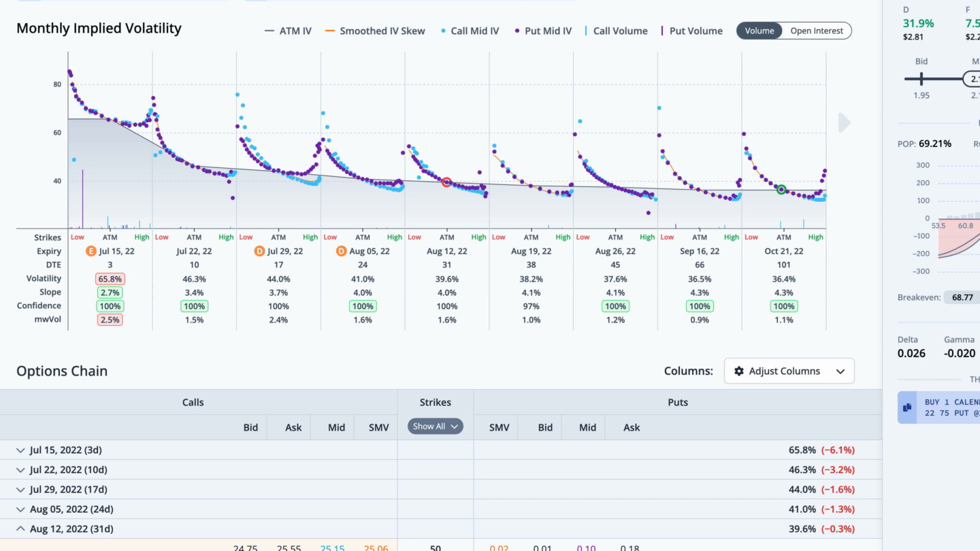Click the BUY 1 CALENDAR trade summary box
Image resolution: width=980 pixels, height=551 pixels.
tap(939, 407)
